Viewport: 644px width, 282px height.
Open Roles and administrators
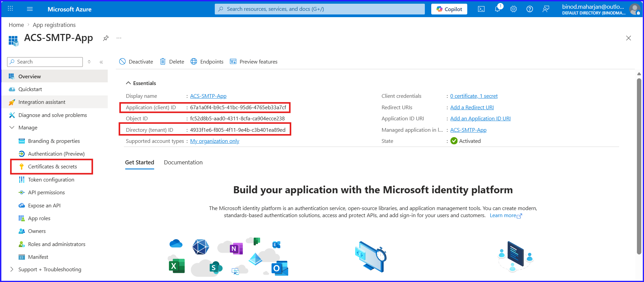coord(57,244)
